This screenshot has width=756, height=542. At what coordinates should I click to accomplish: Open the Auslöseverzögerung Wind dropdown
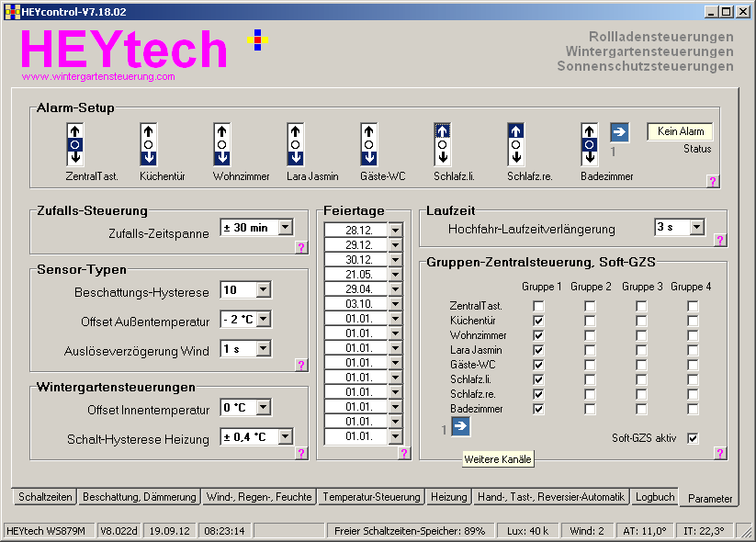pos(264,349)
